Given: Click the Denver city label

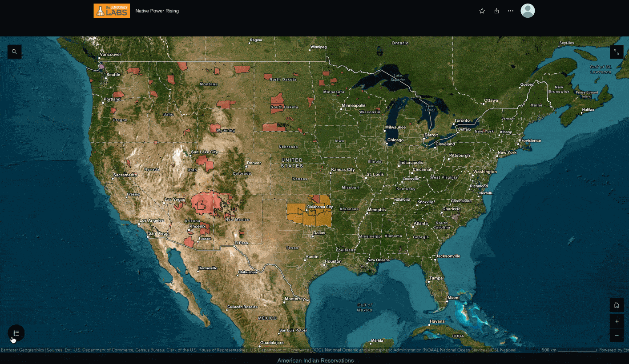Looking at the screenshot, I should [254, 163].
